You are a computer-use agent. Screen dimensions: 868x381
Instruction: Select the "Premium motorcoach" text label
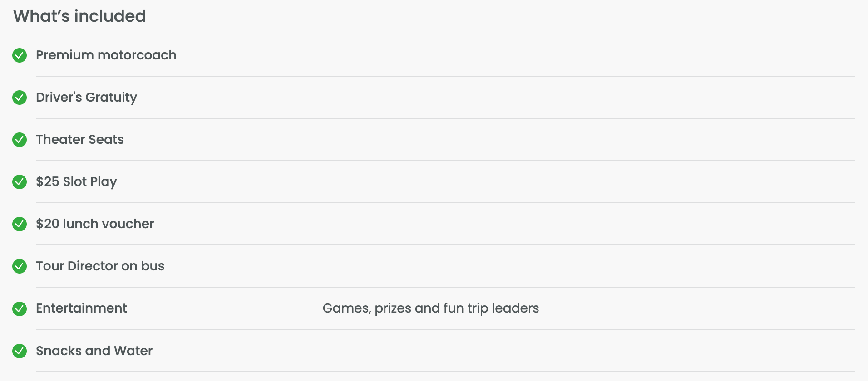(106, 55)
